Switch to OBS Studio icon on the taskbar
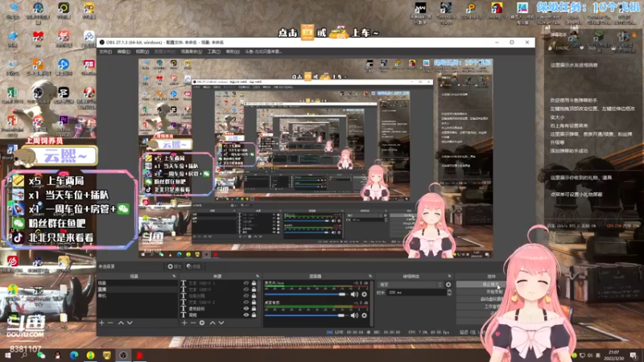 tap(123, 356)
